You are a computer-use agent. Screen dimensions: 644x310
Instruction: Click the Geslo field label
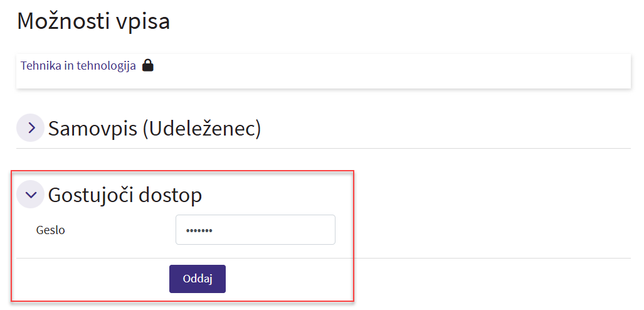click(x=51, y=230)
